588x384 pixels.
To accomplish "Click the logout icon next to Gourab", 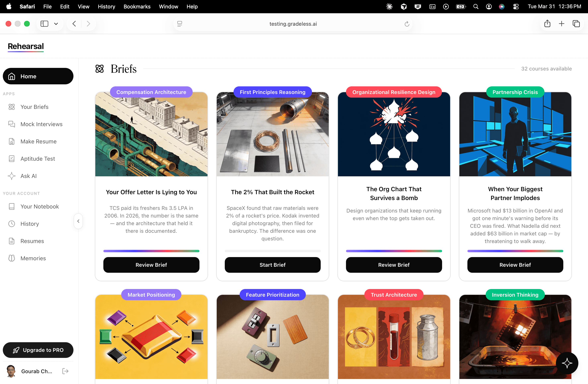I will tap(65, 371).
